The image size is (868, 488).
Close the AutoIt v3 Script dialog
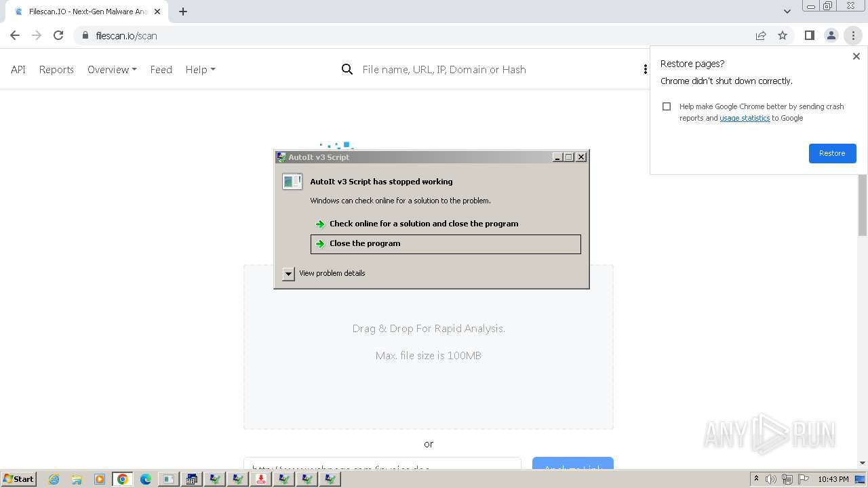coord(581,157)
